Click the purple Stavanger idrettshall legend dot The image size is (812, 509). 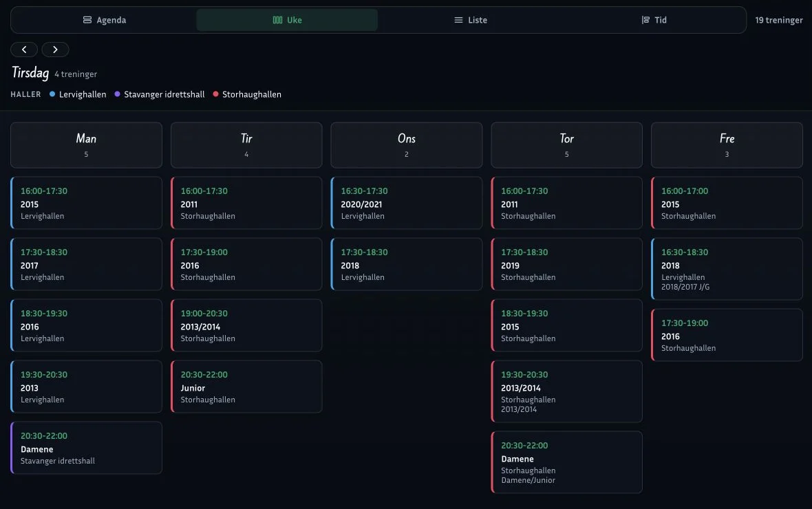click(x=117, y=94)
